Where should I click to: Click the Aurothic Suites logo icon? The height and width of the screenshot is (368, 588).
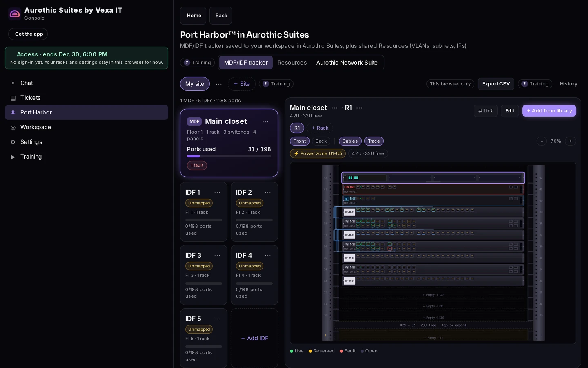(x=15, y=14)
